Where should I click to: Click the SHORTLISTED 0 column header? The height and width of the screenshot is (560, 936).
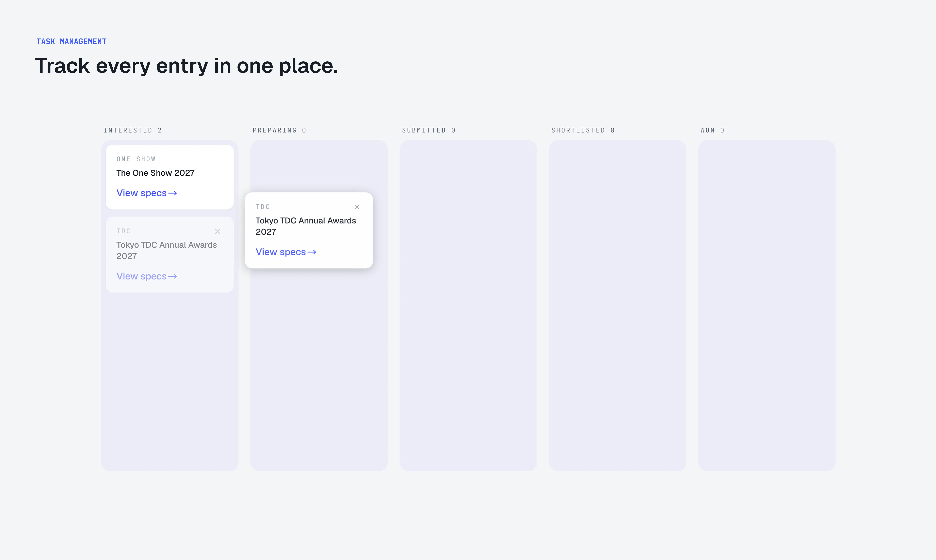point(583,130)
